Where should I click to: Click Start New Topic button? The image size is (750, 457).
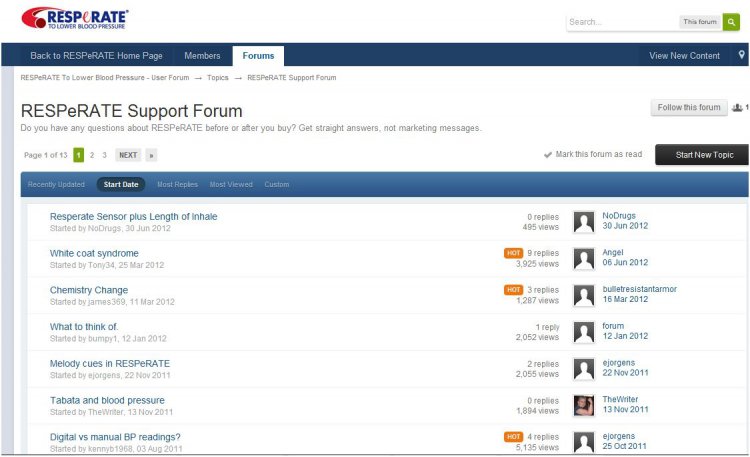[x=702, y=155]
